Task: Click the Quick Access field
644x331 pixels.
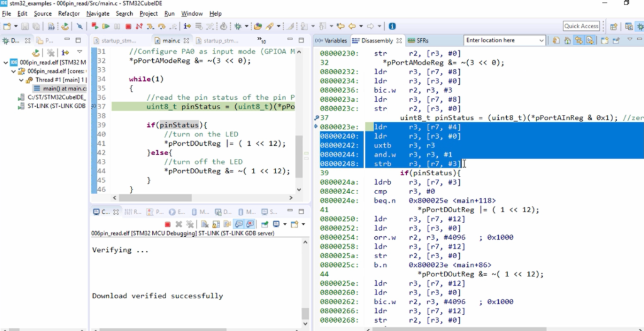Action: coord(582,26)
